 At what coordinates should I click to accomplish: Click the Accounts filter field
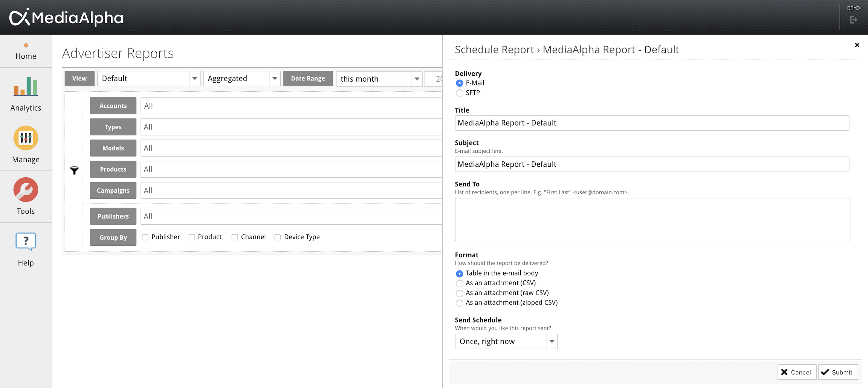pos(291,106)
